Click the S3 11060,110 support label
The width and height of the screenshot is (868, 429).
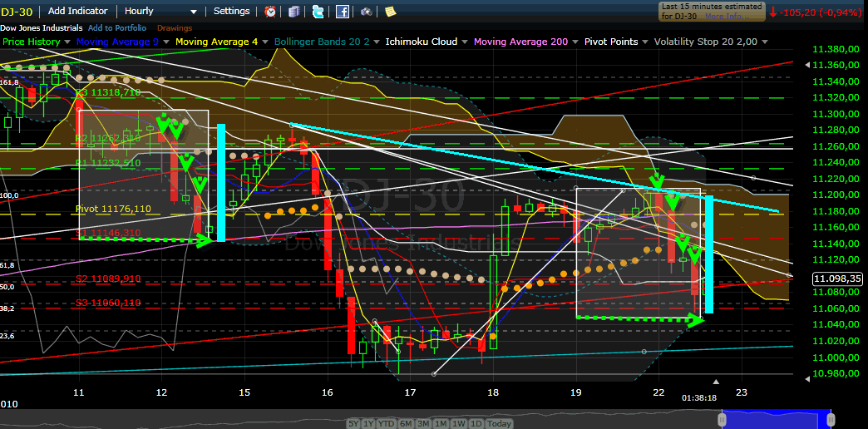tap(108, 303)
